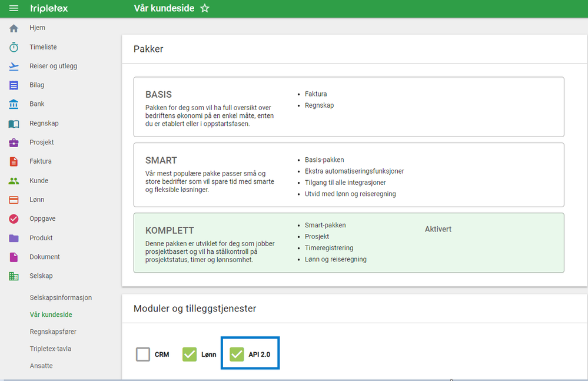The height and width of the screenshot is (381, 588).
Task: Select the BASIS package card
Action: (x=349, y=107)
